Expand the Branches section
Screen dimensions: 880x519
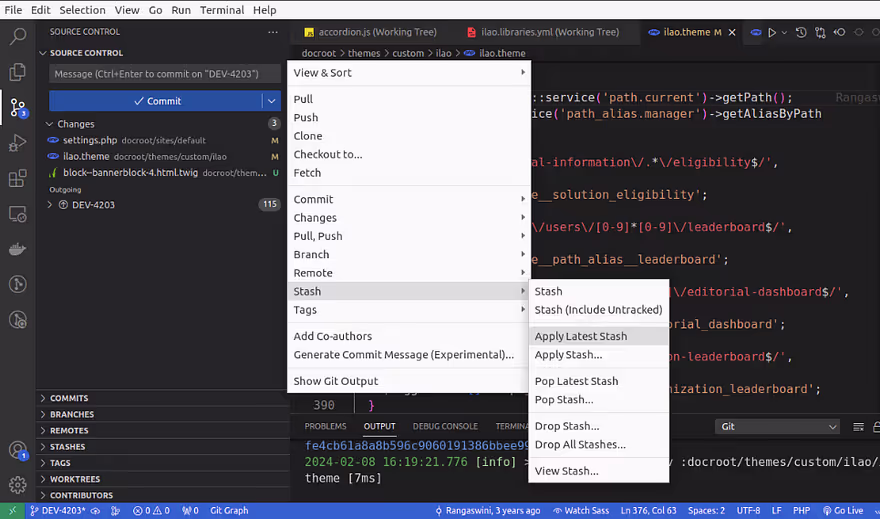coord(71,415)
